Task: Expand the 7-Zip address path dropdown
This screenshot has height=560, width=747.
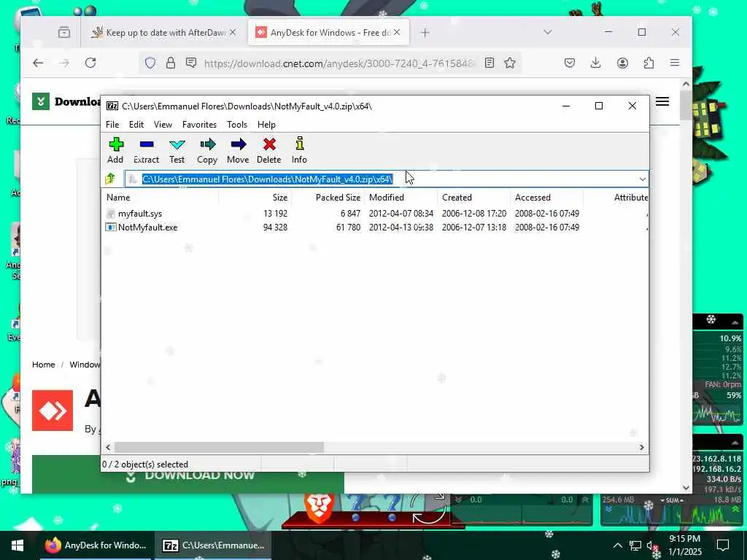Action: tap(642, 179)
